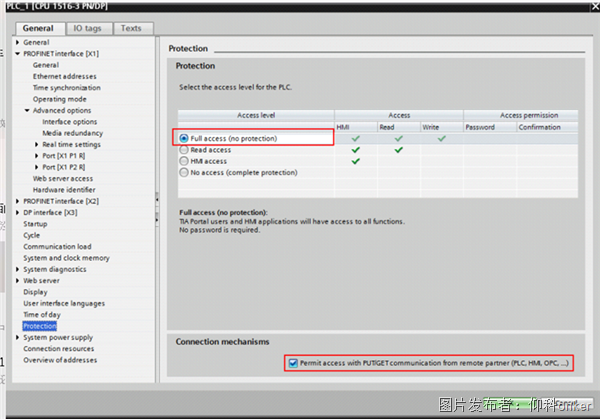
Task: Click the Write column header
Action: [x=442, y=127]
